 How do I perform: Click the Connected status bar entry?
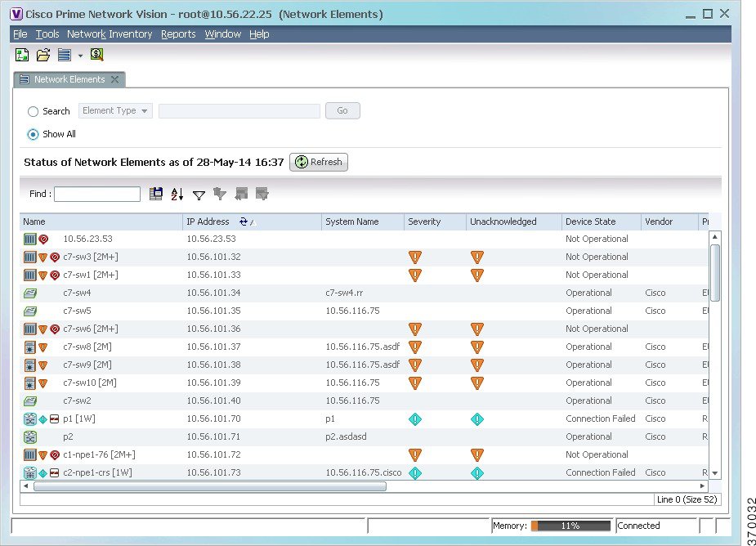point(638,526)
